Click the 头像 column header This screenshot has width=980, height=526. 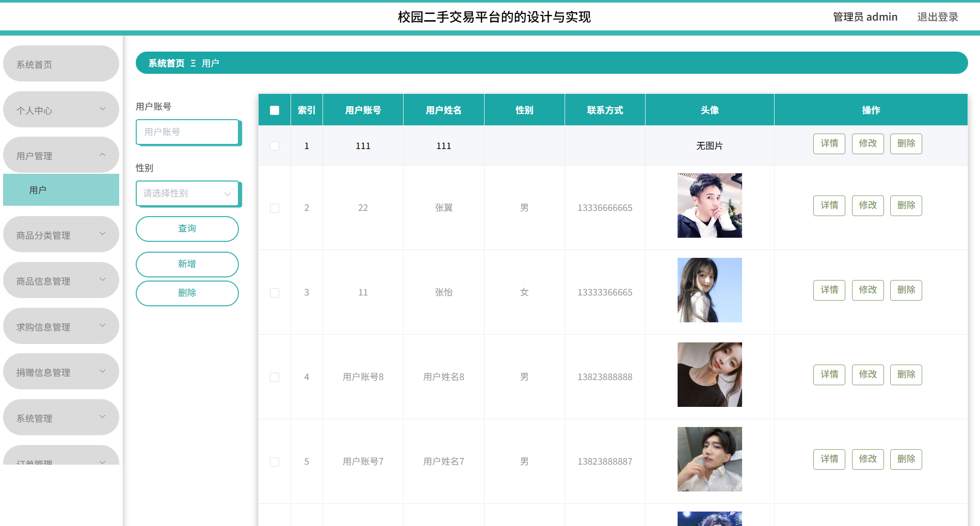click(710, 110)
